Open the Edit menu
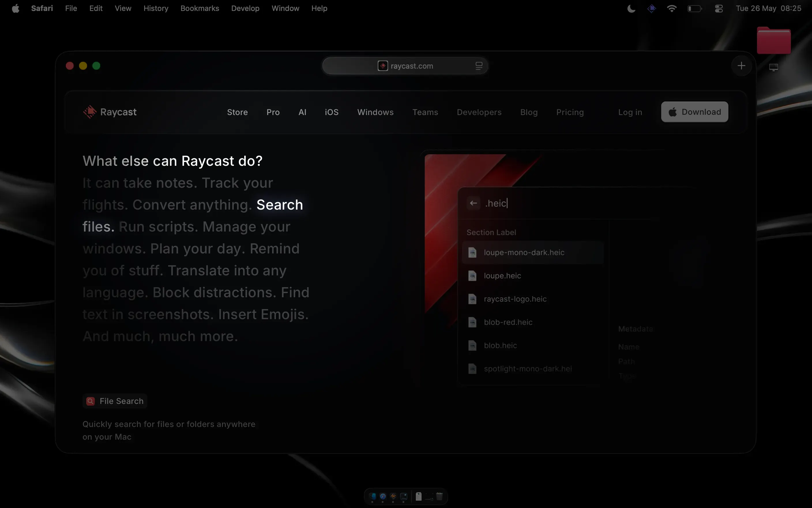Viewport: 812px width, 508px height. tap(96, 8)
